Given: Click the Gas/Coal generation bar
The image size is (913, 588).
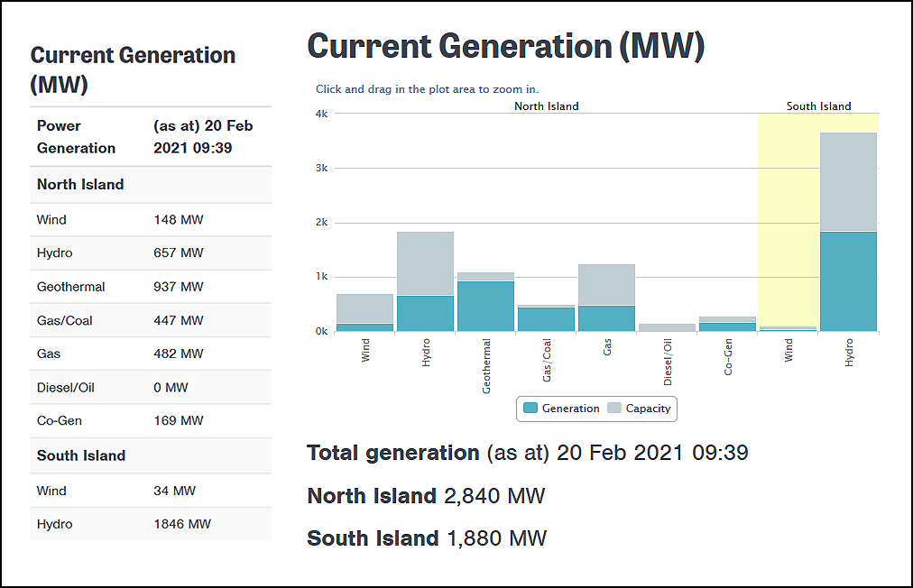Looking at the screenshot, I should point(546,319).
